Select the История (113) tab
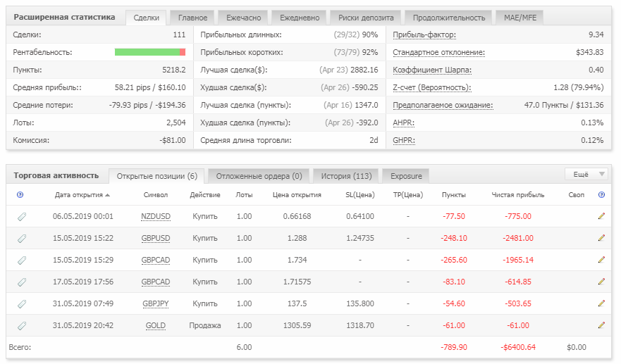Image resolution: width=621 pixels, height=364 pixels. (346, 176)
